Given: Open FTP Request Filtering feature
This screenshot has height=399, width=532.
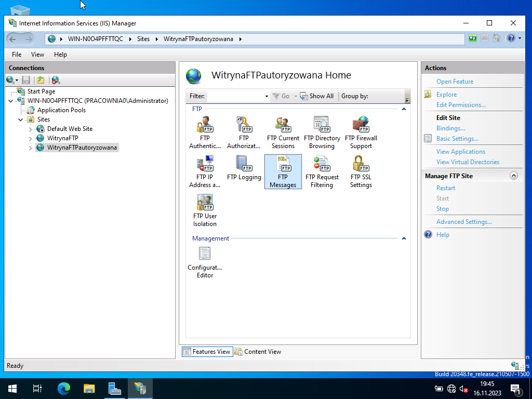Looking at the screenshot, I should pos(322,171).
